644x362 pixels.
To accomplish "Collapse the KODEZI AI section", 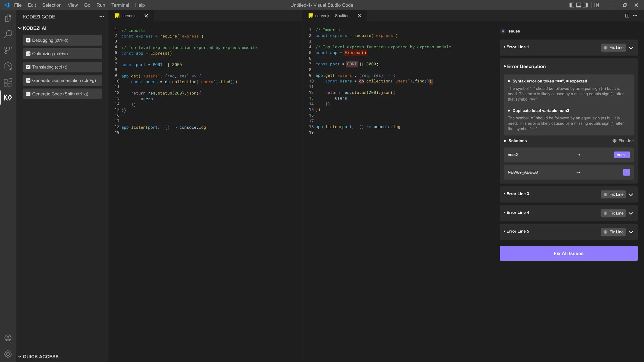I will pyautogui.click(x=20, y=28).
